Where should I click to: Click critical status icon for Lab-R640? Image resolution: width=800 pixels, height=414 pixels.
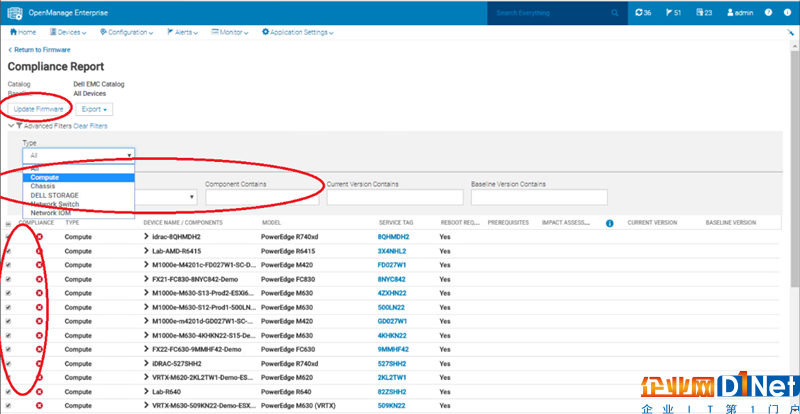pyautogui.click(x=39, y=392)
